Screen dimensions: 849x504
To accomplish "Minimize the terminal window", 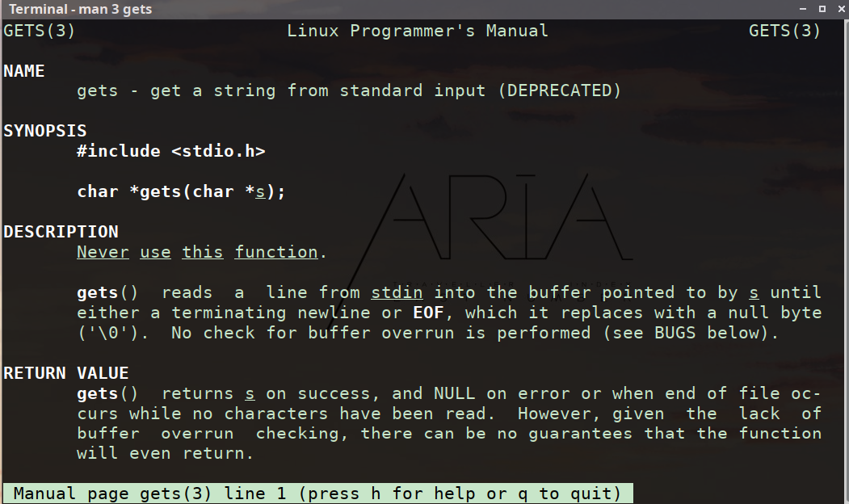I will click(x=805, y=9).
